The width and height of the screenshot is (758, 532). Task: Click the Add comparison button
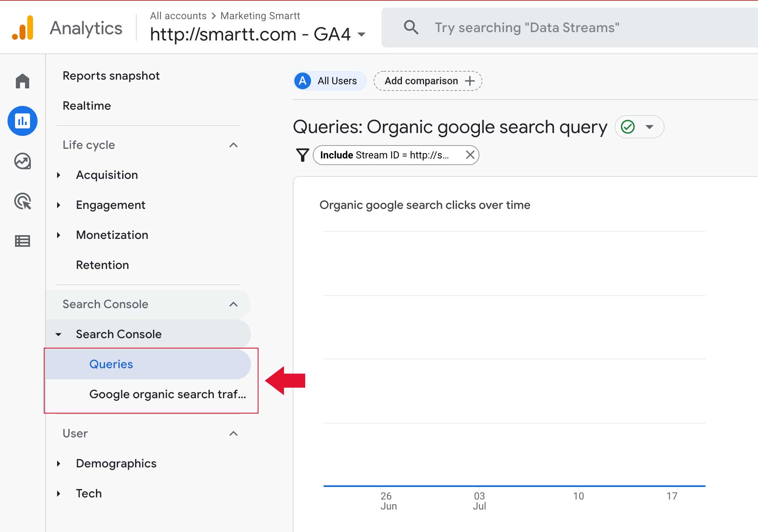click(x=427, y=81)
